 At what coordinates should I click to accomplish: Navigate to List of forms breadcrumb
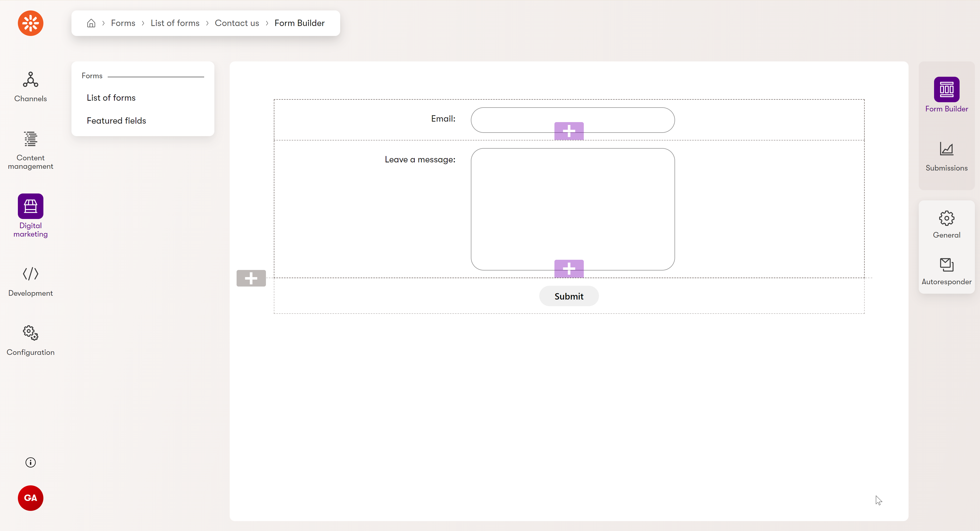(x=175, y=23)
